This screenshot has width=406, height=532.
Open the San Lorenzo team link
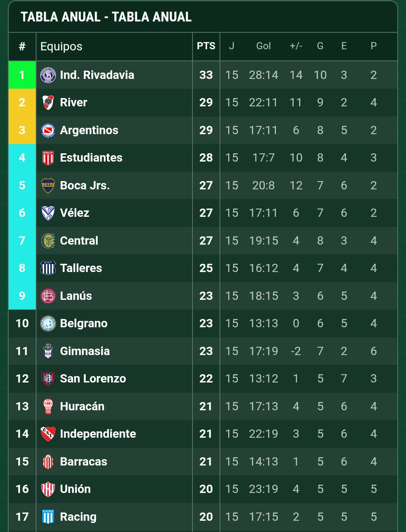coord(93,379)
